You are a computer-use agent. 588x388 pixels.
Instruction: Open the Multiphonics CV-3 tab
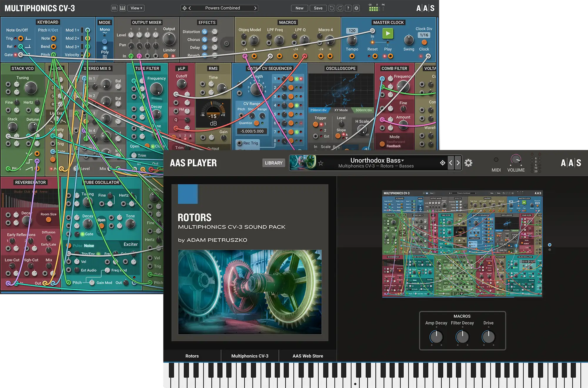click(250, 356)
